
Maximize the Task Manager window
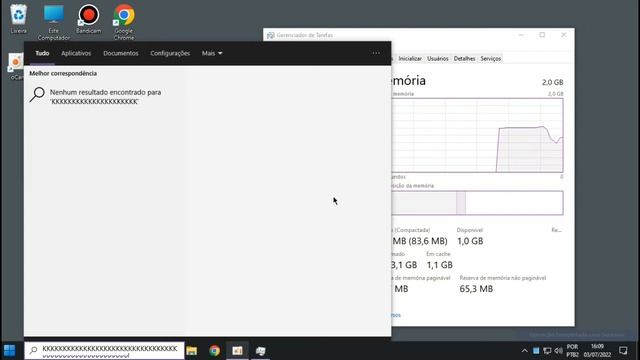pos(542,35)
